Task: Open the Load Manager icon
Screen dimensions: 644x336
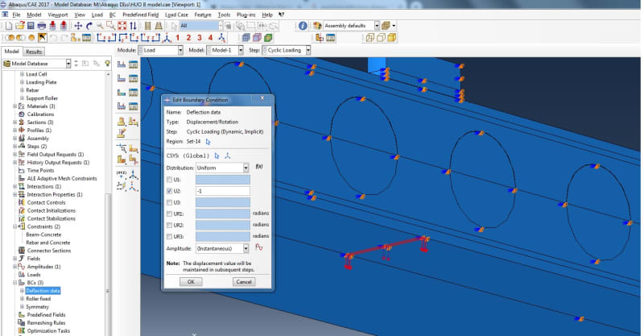Action: (133, 64)
